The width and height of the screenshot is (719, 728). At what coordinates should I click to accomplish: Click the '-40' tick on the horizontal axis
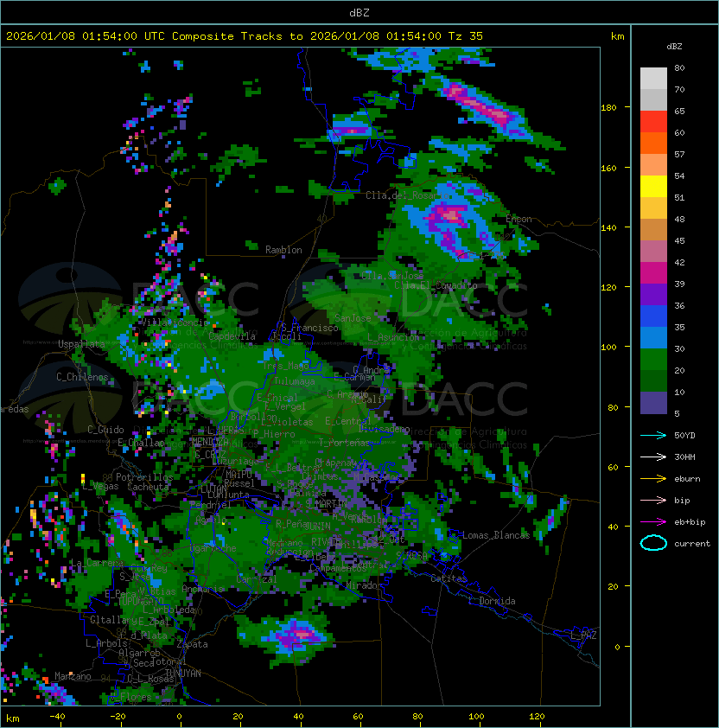[57, 717]
